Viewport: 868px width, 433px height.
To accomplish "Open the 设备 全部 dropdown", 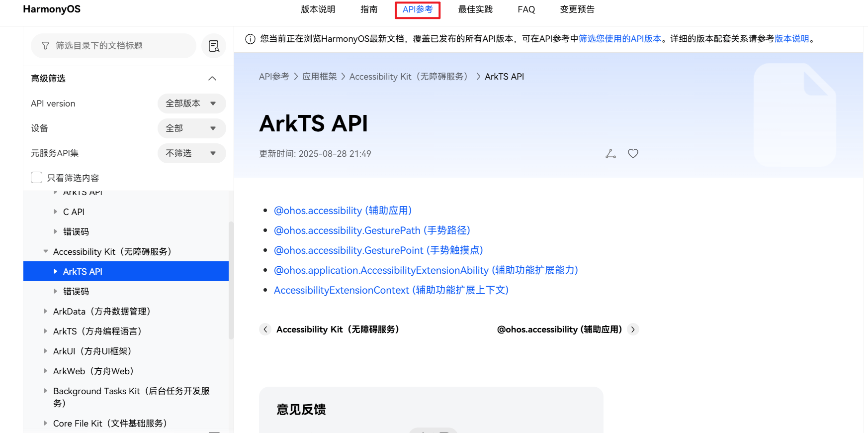I will point(191,128).
